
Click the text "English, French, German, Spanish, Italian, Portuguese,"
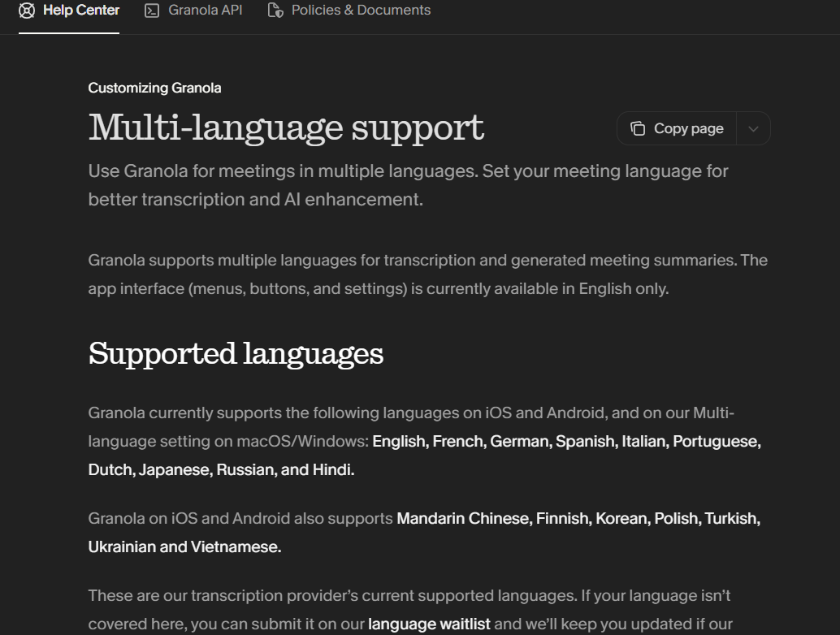tap(567, 441)
